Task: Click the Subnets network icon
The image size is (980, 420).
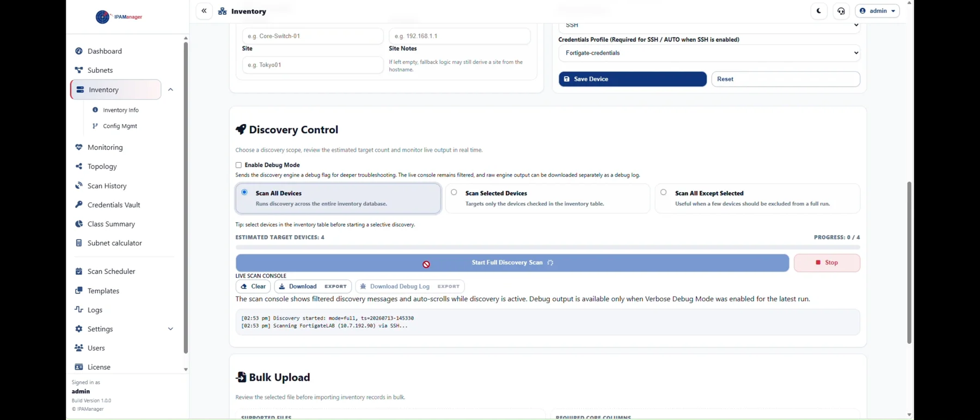Action: coord(79,70)
